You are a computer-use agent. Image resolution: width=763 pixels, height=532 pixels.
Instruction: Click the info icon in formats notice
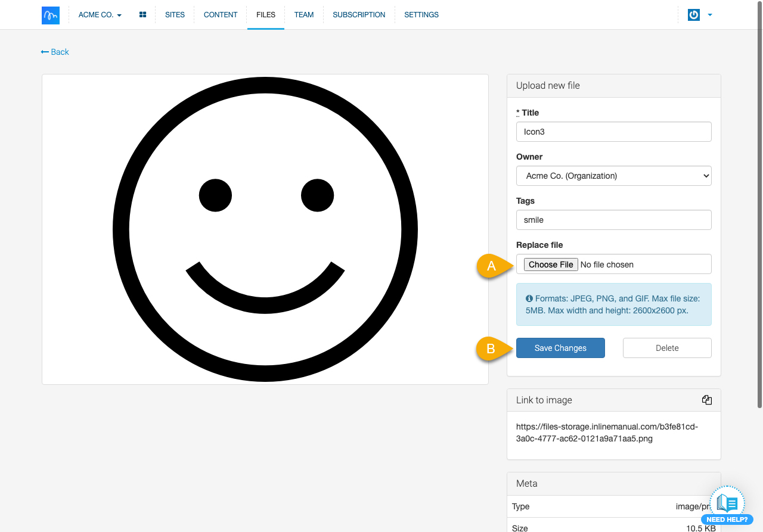tap(529, 298)
